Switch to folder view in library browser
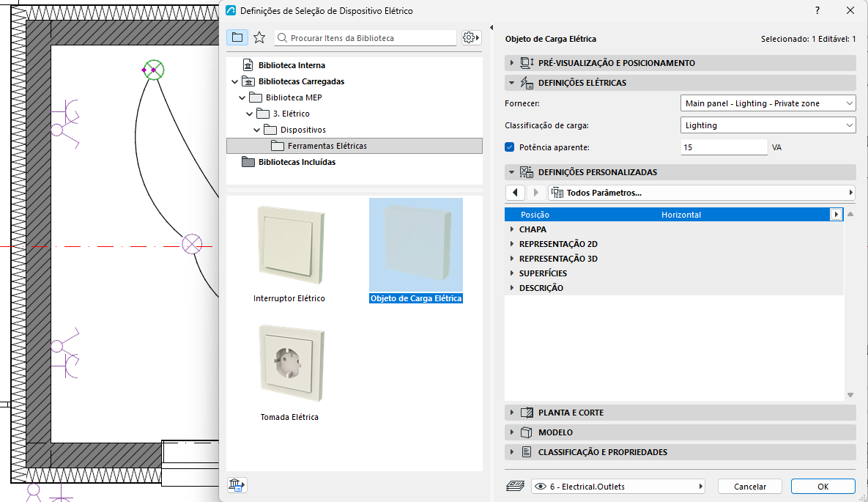 (237, 37)
